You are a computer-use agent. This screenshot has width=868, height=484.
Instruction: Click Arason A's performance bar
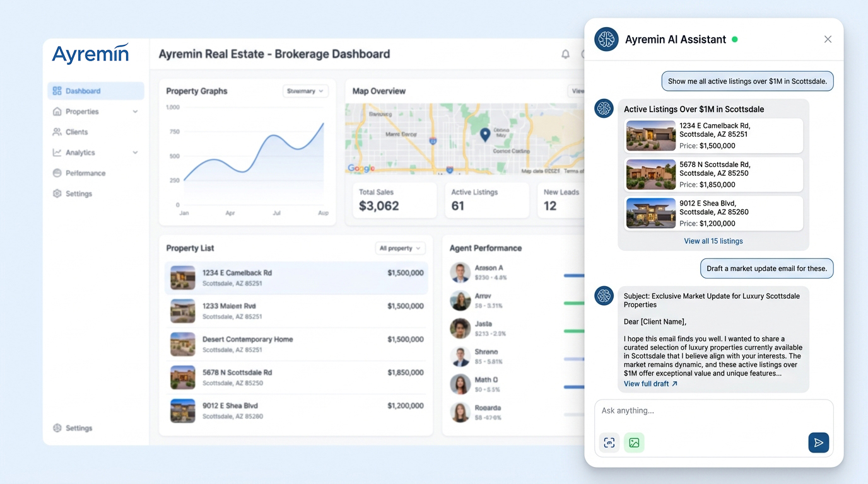[574, 275]
